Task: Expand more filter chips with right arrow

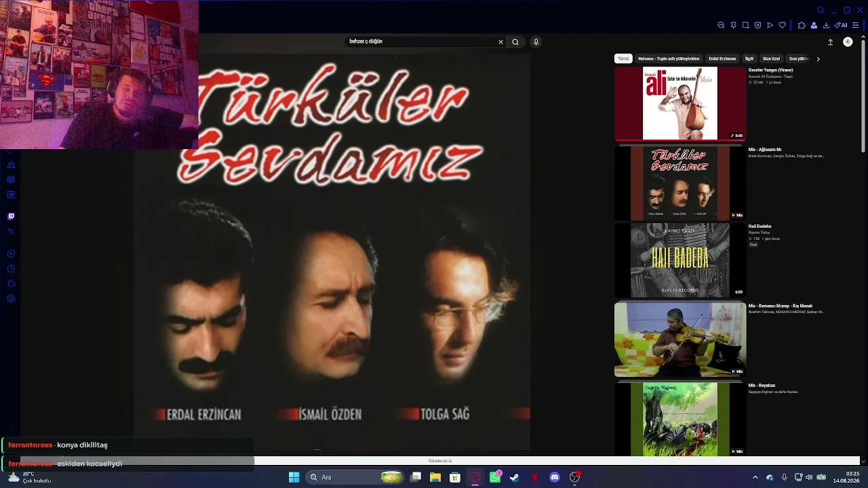Action: pyautogui.click(x=818, y=59)
